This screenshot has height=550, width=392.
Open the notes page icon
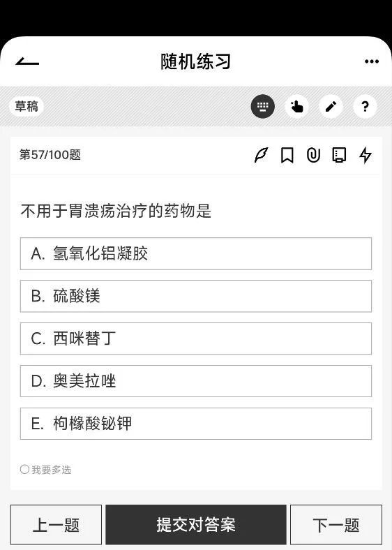point(339,155)
